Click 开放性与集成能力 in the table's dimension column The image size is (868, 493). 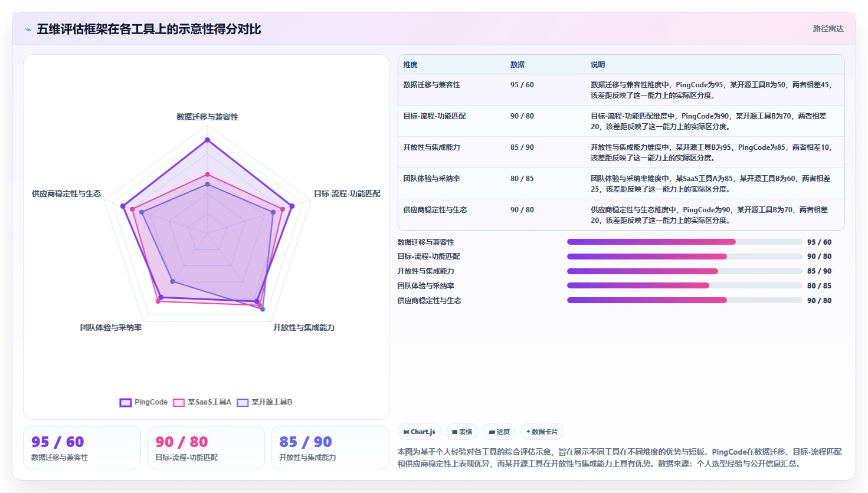(432, 147)
